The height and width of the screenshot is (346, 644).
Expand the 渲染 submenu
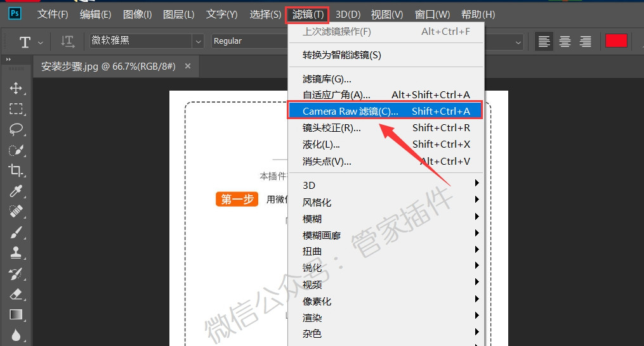[x=386, y=317]
